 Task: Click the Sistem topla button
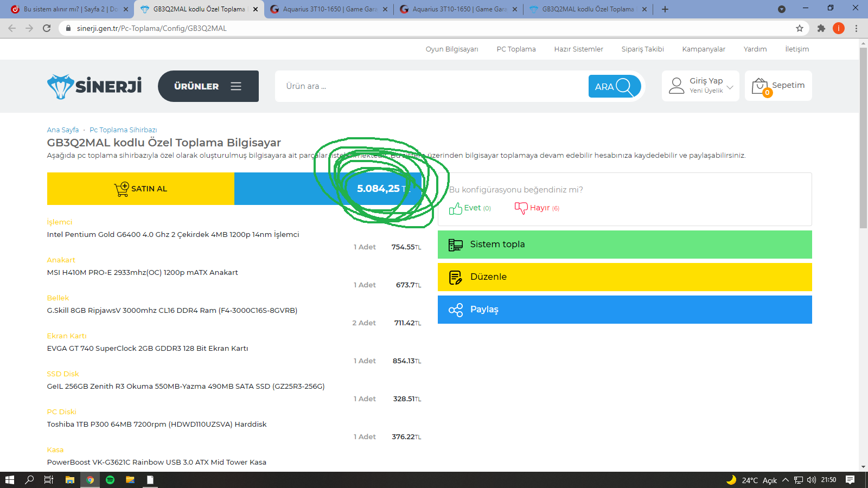625,245
